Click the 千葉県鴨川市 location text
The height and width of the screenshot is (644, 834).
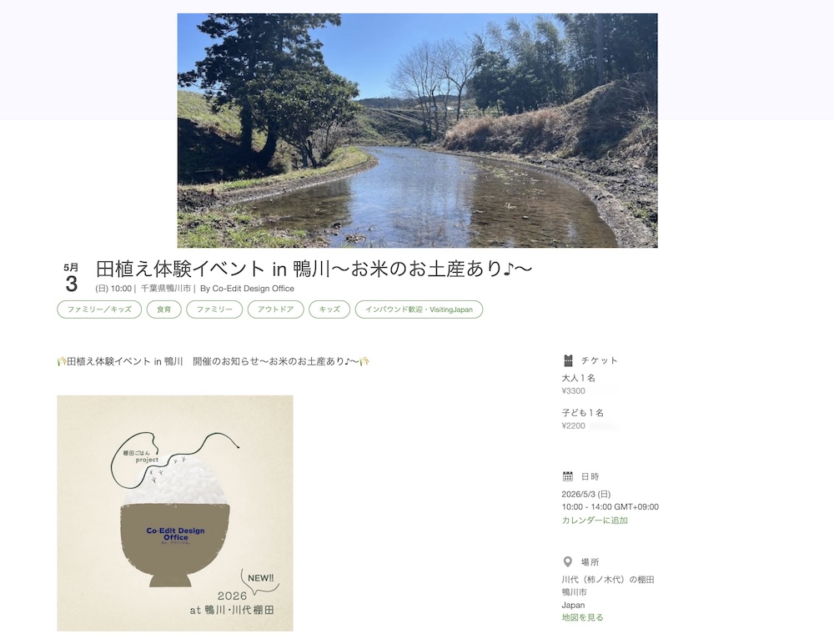pyautogui.click(x=166, y=289)
